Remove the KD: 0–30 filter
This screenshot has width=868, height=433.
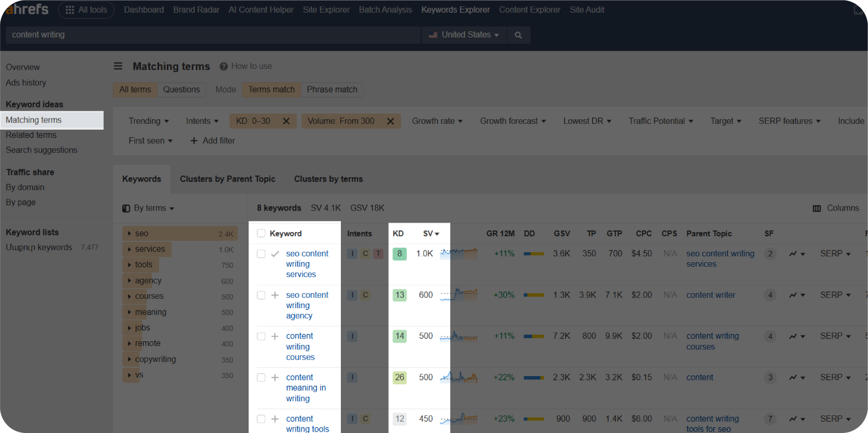[x=286, y=121]
